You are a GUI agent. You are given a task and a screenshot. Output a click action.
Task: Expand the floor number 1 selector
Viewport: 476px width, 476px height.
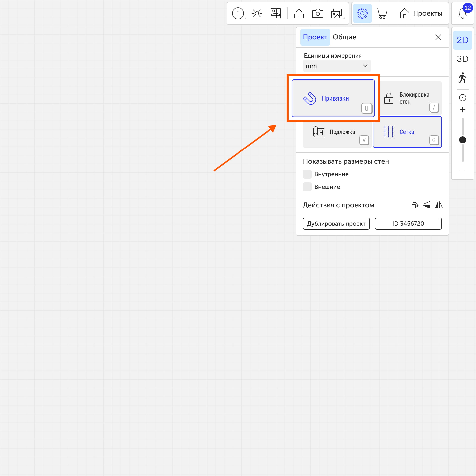[x=238, y=13]
